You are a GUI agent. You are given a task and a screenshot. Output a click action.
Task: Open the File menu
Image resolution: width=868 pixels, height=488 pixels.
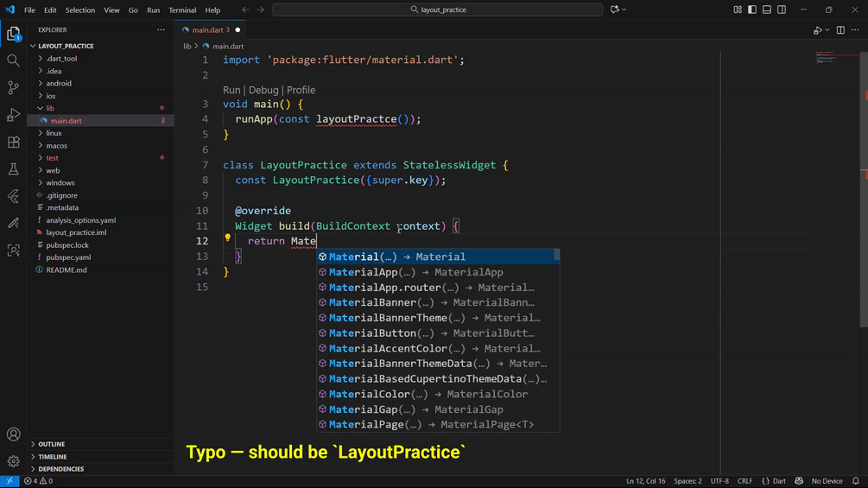coord(30,10)
